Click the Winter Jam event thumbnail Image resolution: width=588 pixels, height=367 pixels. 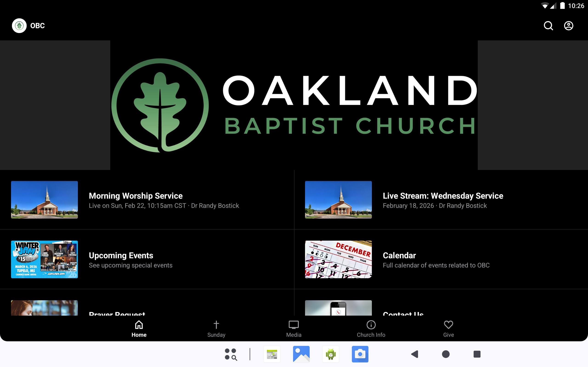coord(45,259)
